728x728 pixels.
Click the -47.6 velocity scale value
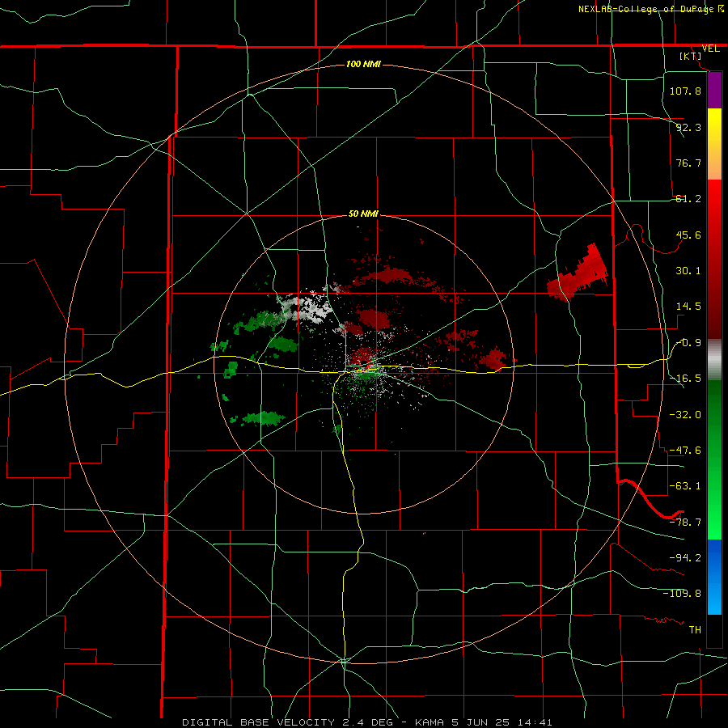685,451
